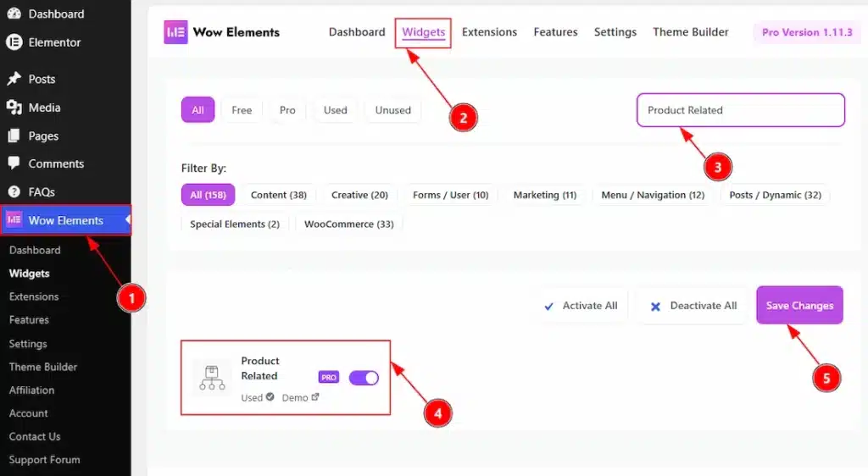Switch to the Features tab
The height and width of the screenshot is (476, 868).
tap(555, 32)
